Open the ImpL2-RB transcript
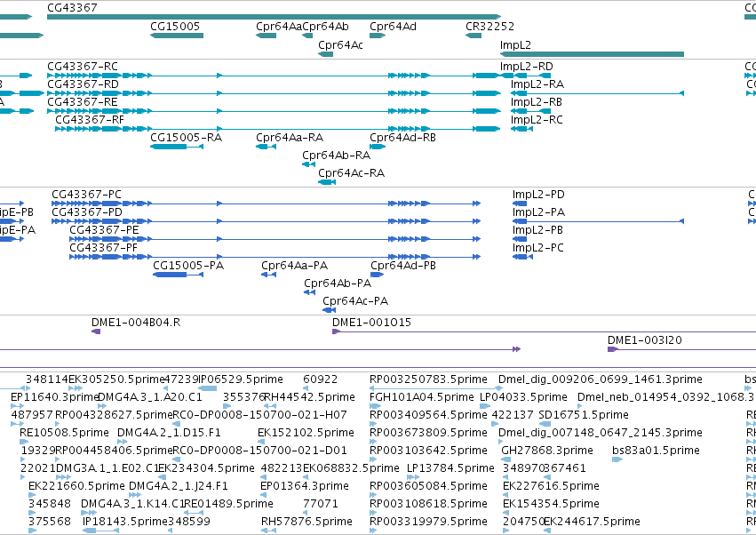Image resolution: width=756 pixels, height=535 pixels. [x=530, y=111]
